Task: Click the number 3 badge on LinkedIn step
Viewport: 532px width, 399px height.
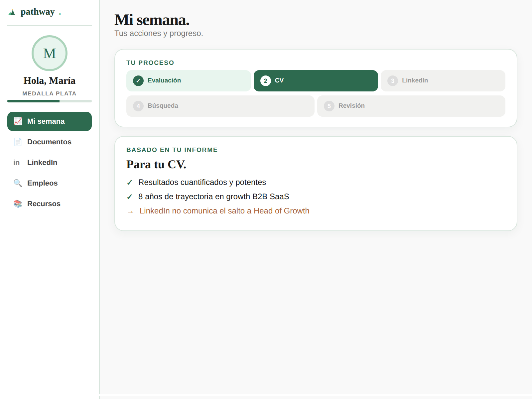Action: (x=393, y=81)
